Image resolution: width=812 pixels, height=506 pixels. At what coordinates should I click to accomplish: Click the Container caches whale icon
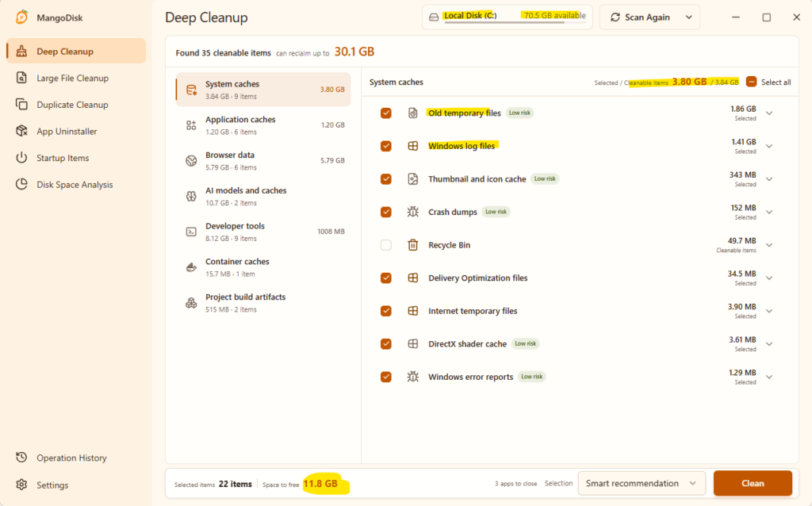[191, 267]
